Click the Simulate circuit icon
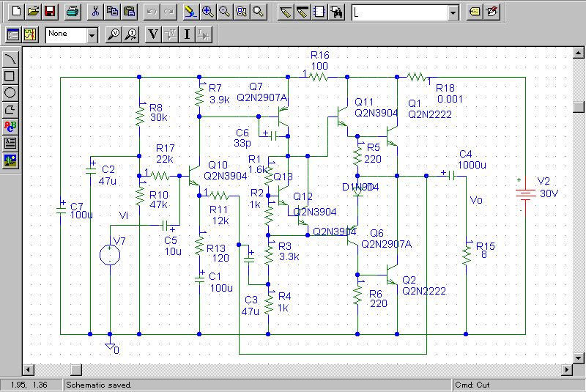This screenshot has height=392, width=586. coord(30,34)
